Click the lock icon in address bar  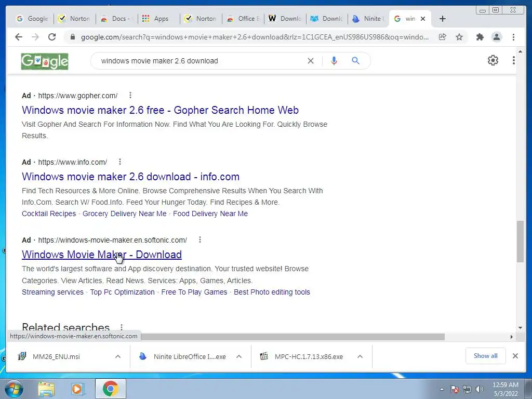pyautogui.click(x=72, y=37)
